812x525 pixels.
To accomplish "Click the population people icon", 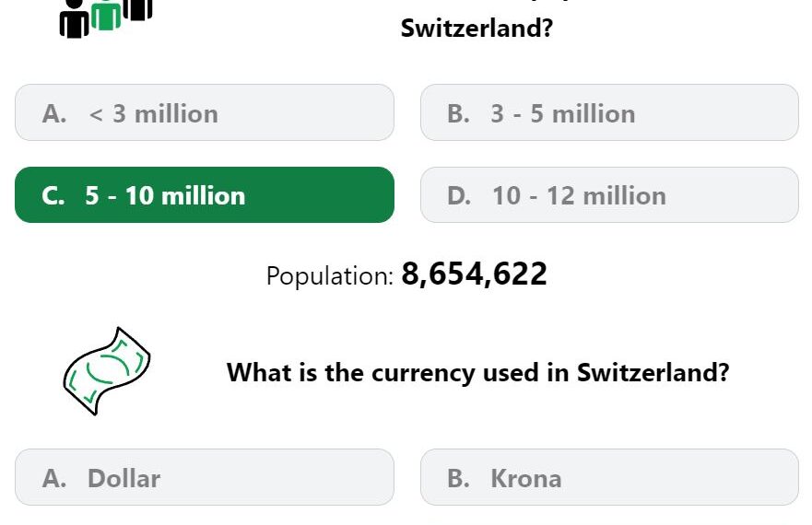I will click(106, 17).
